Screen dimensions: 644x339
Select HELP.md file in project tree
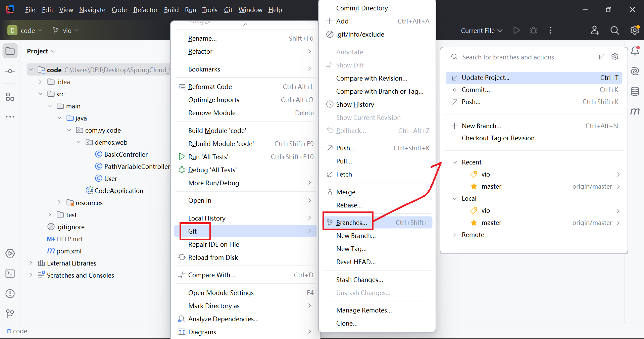tap(64, 239)
